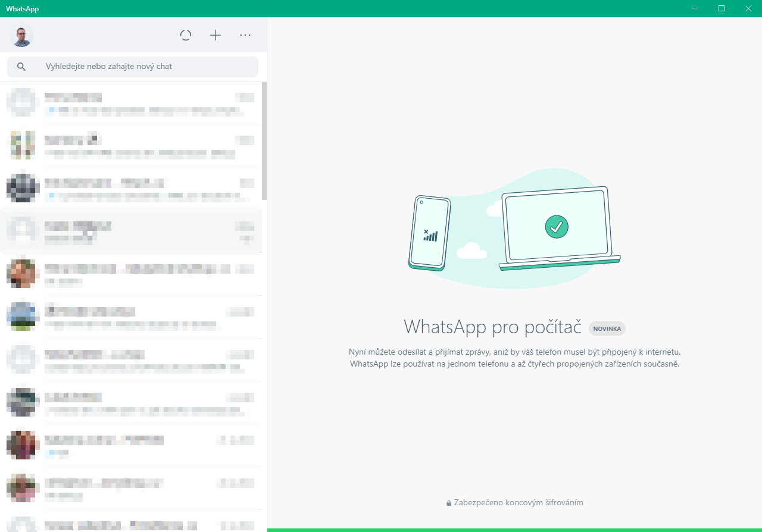Open the three-dot menu
The height and width of the screenshot is (532, 762).
(245, 36)
